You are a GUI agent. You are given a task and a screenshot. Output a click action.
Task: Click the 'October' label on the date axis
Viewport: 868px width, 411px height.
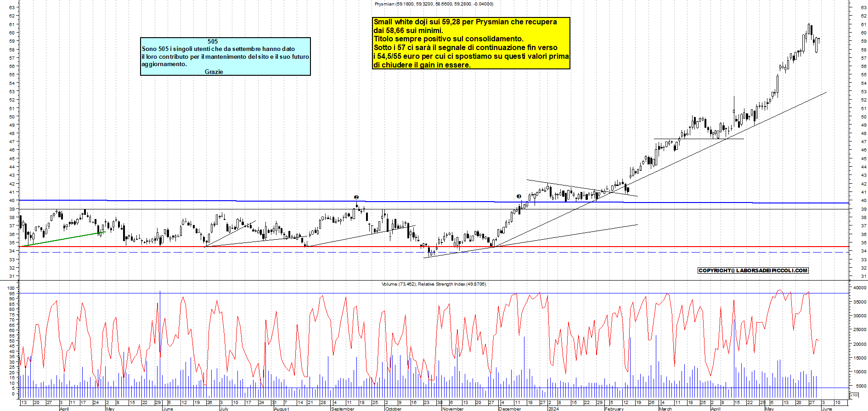(394, 409)
